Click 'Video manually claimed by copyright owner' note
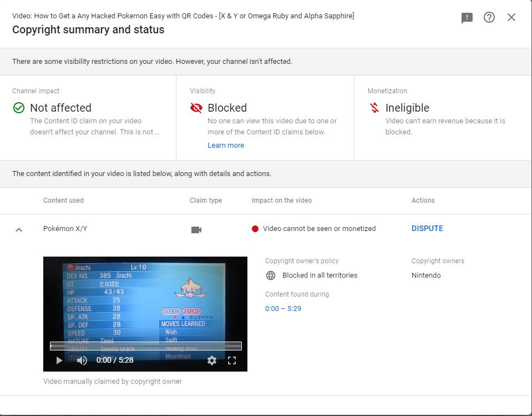The height and width of the screenshot is (416, 532). (x=113, y=382)
